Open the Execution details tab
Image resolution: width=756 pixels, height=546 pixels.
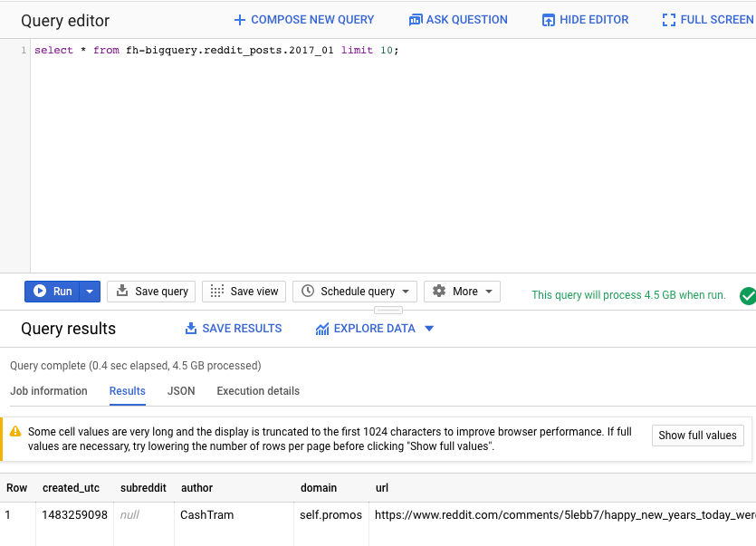coord(258,391)
